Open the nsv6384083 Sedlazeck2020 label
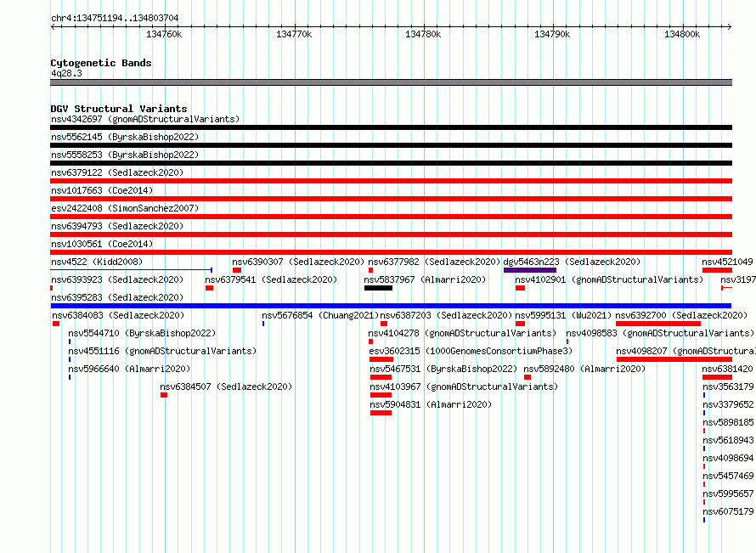Viewport: 756px width, 553px height. tap(118, 315)
